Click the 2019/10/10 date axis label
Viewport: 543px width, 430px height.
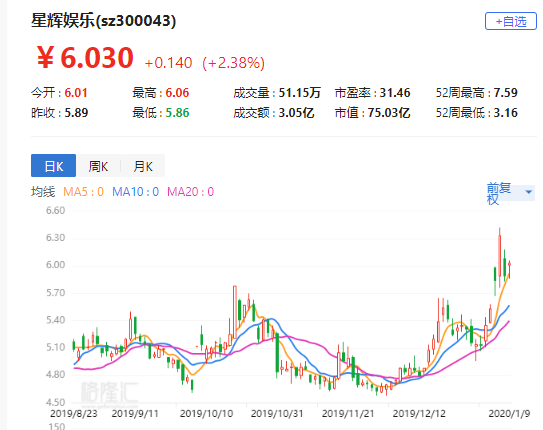(x=206, y=413)
